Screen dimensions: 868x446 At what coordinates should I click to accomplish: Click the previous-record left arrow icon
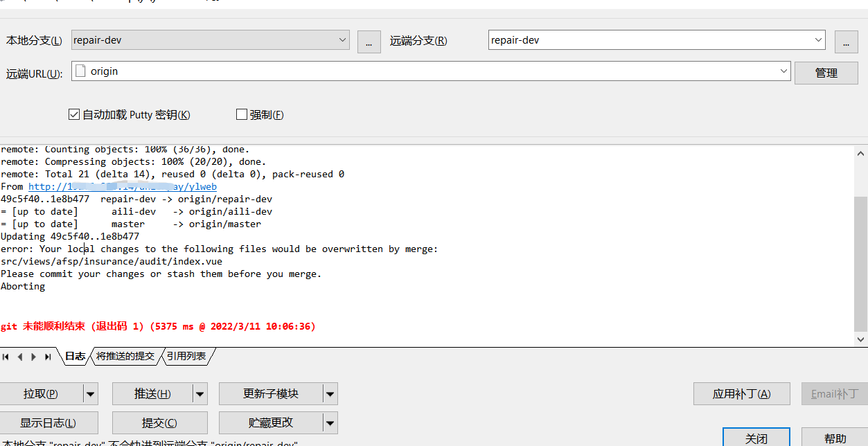[19, 356]
